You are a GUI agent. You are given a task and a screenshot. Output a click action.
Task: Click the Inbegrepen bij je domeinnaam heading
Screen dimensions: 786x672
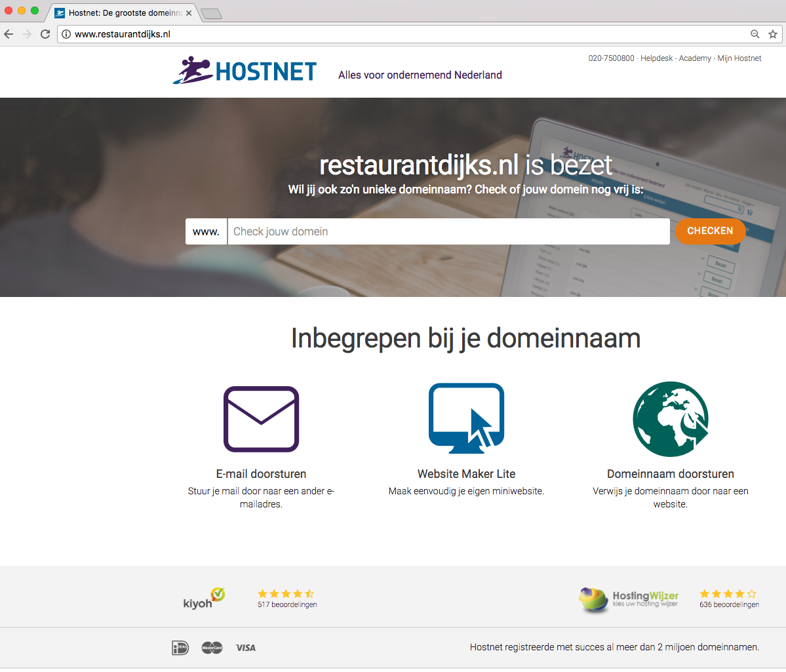465,338
